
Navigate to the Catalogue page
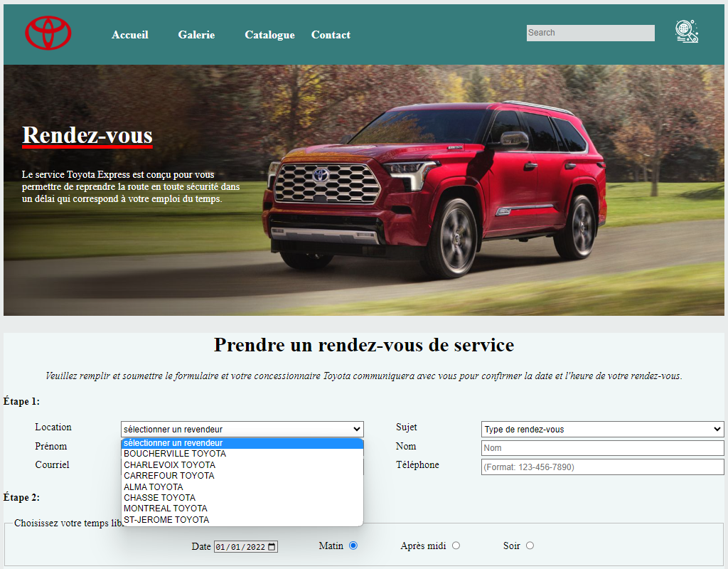269,34
